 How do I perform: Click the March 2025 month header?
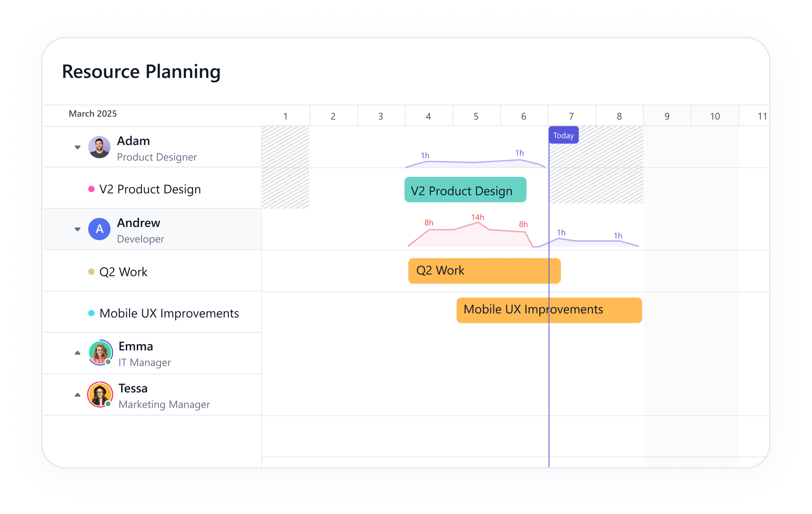[92, 114]
